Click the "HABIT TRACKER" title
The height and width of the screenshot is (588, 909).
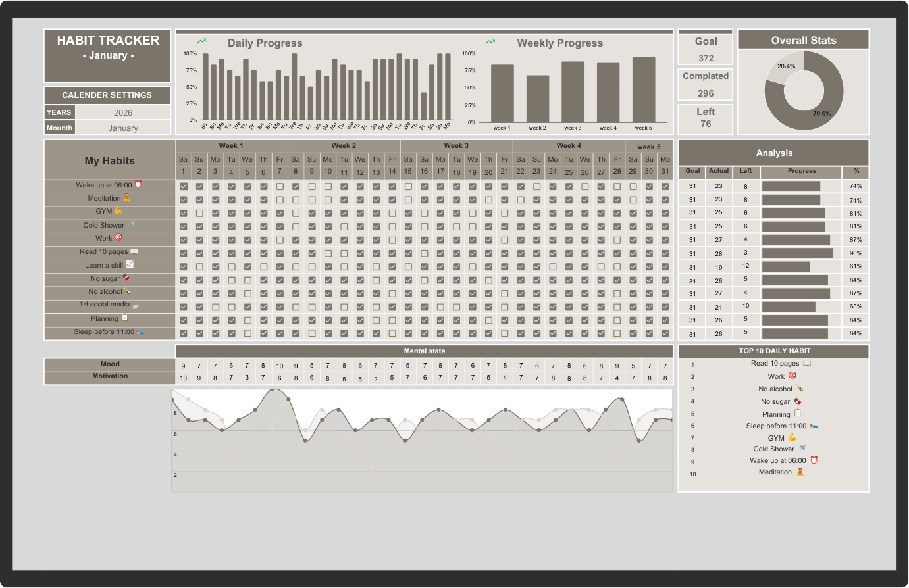[108, 40]
